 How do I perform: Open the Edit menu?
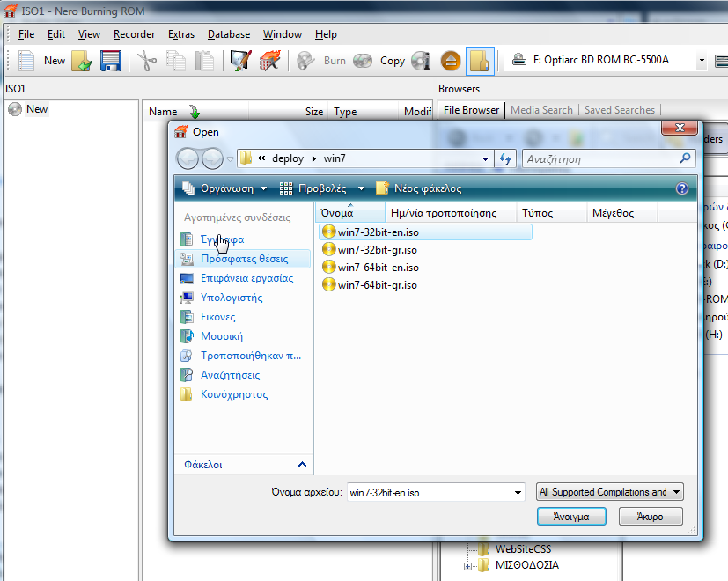56,34
